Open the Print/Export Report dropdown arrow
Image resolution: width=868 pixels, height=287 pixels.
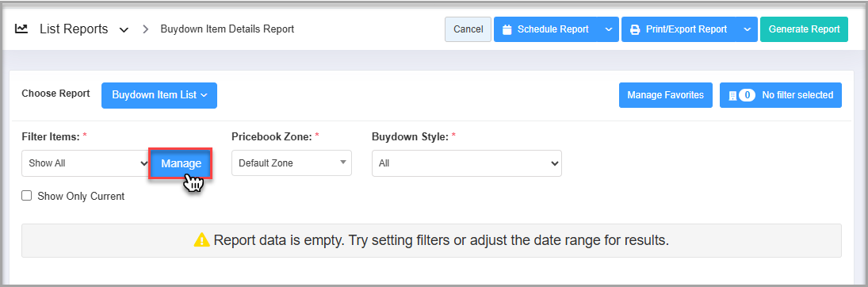[747, 29]
